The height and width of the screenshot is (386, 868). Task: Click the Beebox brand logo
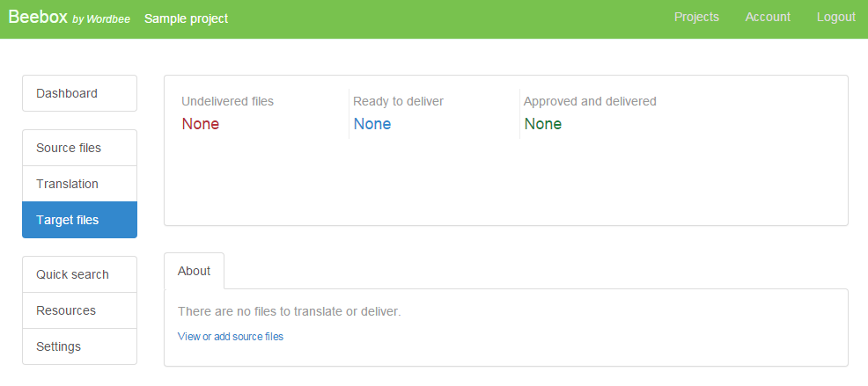38,18
